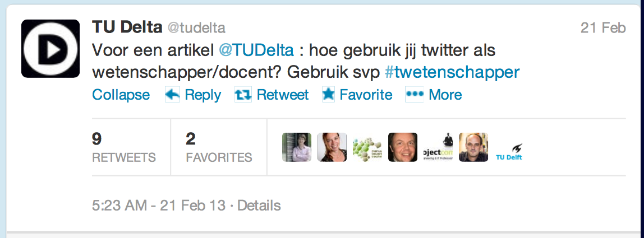Open the #twetenschapper hashtag
The width and height of the screenshot is (644, 238).
[452, 73]
